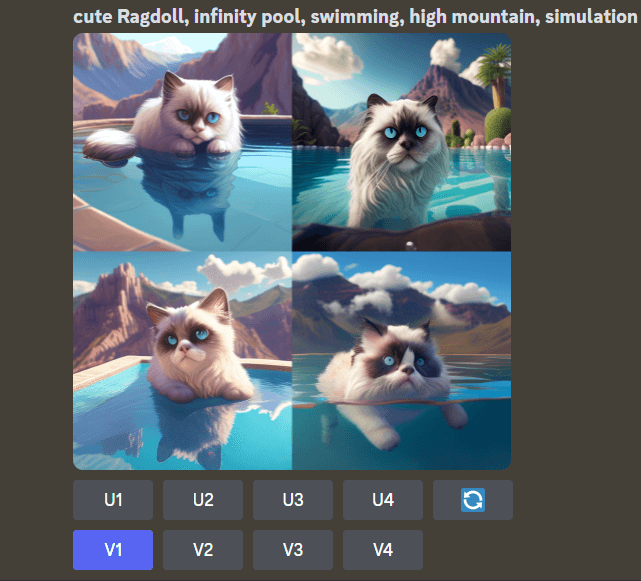Create variations with the V2 button

[x=203, y=550]
